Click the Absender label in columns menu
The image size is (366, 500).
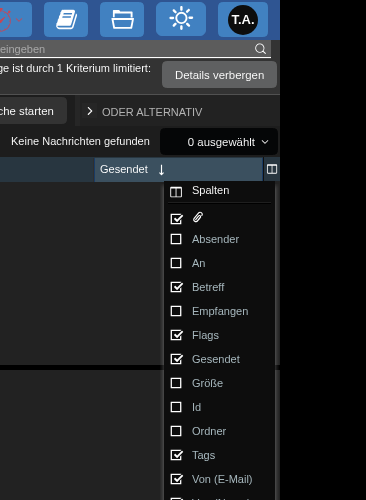tap(215, 239)
